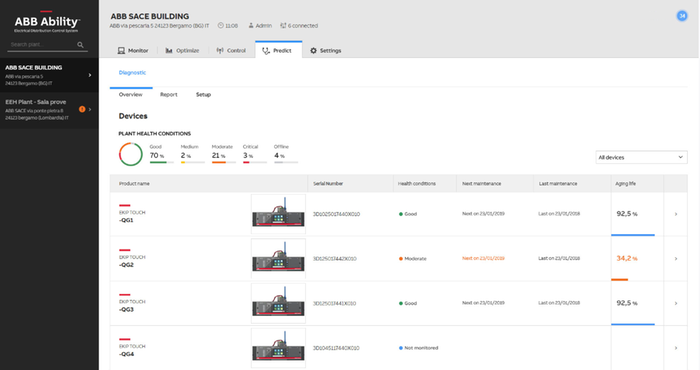
Task: Click the Critical 3% health bar
Action: coord(255,162)
